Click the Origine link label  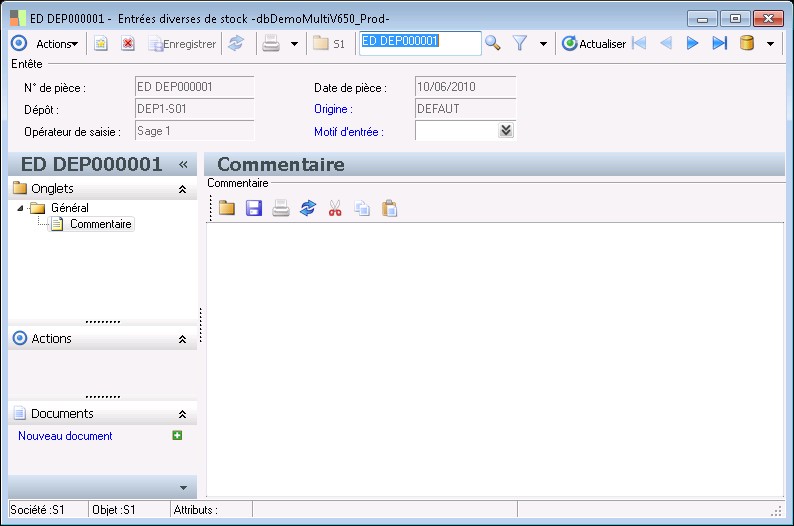[333, 109]
